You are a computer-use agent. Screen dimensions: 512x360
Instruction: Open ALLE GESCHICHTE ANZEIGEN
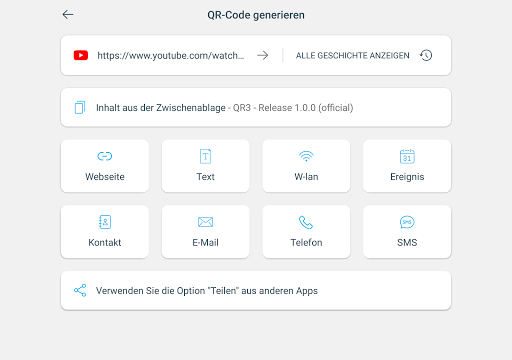coord(353,55)
